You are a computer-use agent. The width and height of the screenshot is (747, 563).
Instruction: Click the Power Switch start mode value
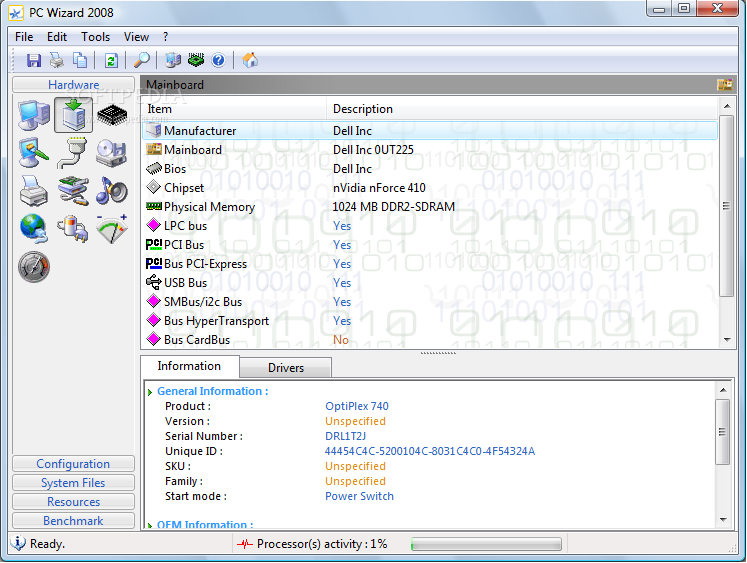tap(359, 496)
